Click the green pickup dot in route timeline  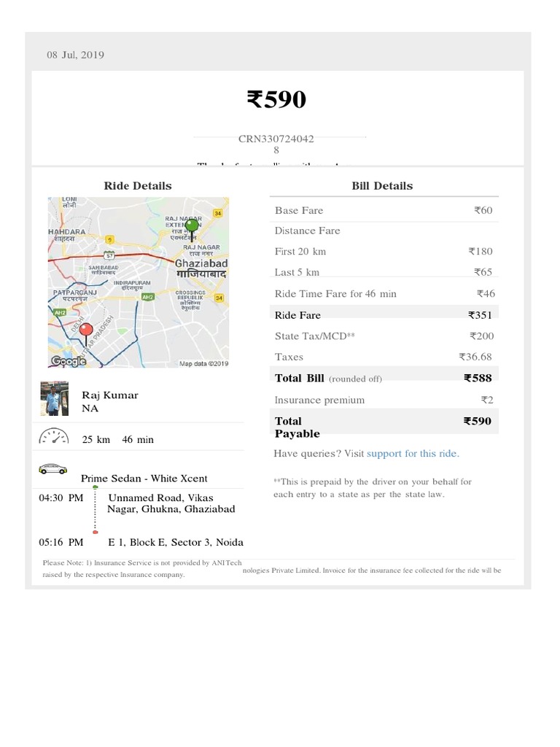click(x=96, y=497)
